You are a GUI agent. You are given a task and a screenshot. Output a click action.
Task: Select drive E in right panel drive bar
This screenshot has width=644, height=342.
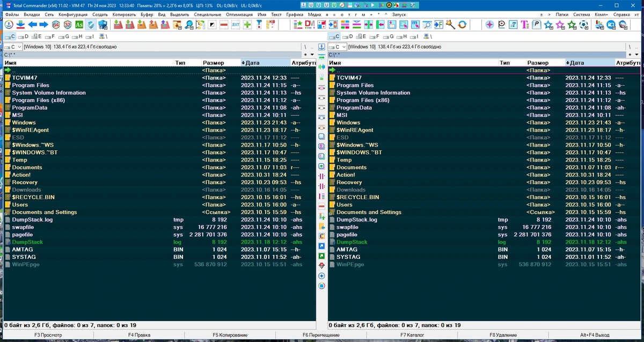[x=361, y=37]
